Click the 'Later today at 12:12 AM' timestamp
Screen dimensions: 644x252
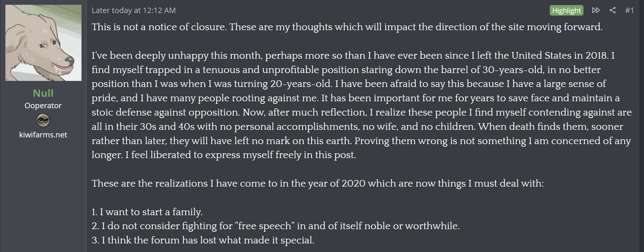tap(133, 10)
